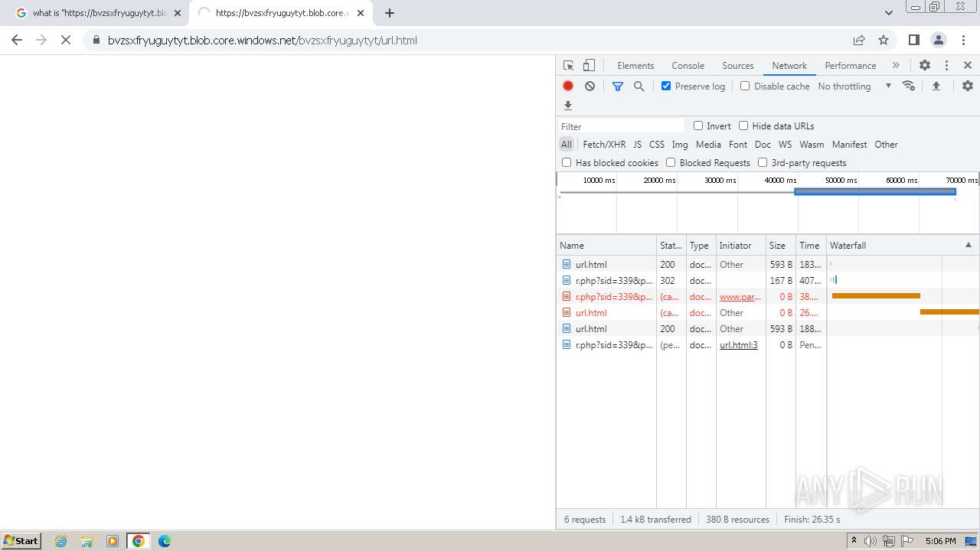Open the Chrome profile avatar
Image resolution: width=980 pixels, height=551 pixels.
[x=939, y=41]
